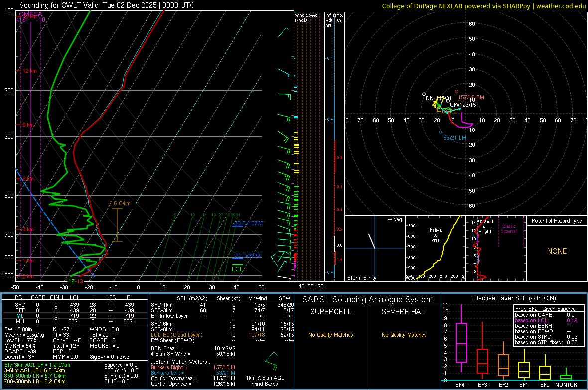Click the CINH column header
Viewport: 588px width, 390px height.
[x=57, y=297]
